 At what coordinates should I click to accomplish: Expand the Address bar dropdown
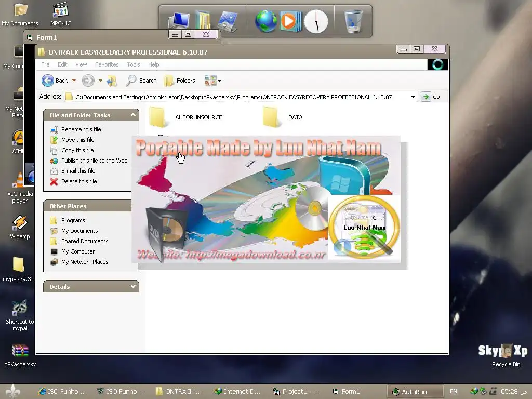(x=413, y=97)
